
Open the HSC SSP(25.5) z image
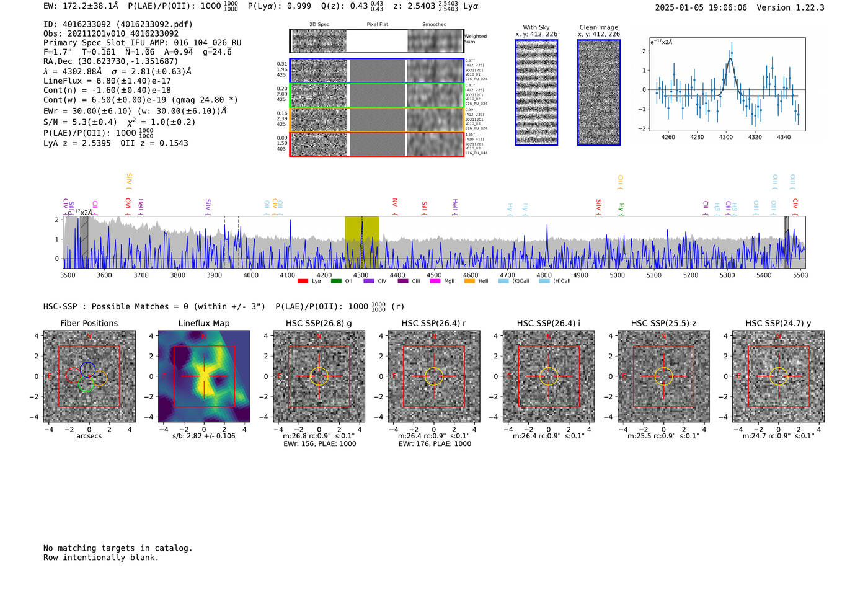click(x=663, y=376)
